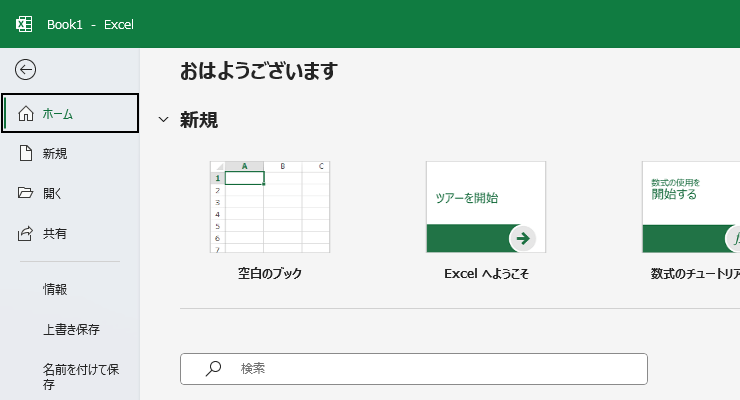
Task: Collapse the 新規 section chevron
Action: [163, 119]
